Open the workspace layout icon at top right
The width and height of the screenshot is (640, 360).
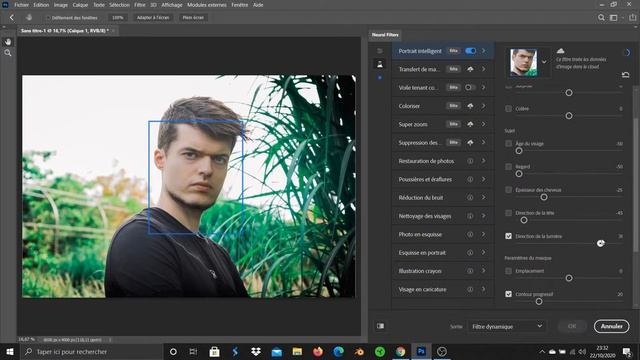pos(613,18)
